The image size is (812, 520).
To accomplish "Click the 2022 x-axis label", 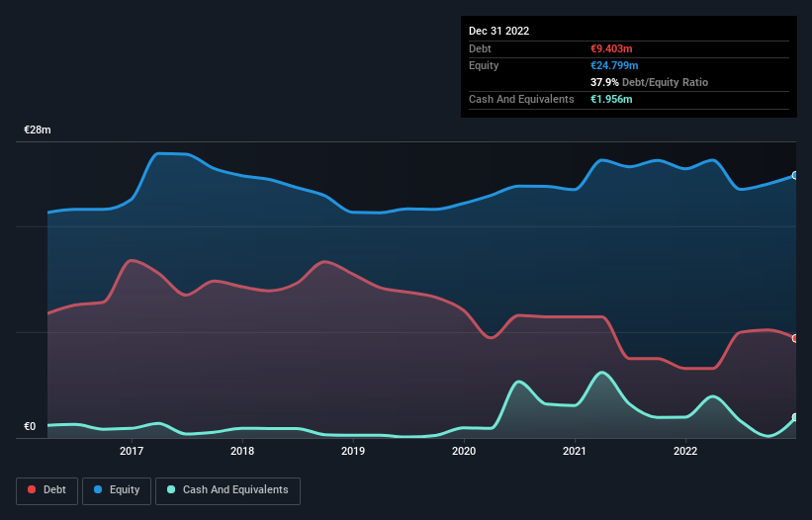I will (685, 451).
